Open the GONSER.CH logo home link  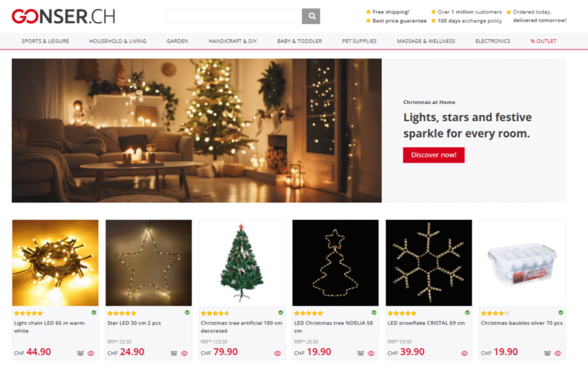[x=63, y=17]
